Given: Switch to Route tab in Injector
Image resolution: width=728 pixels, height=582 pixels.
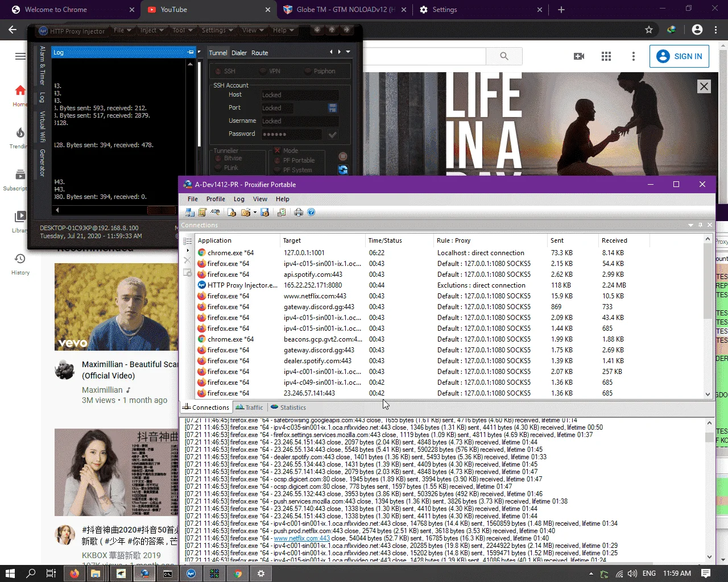Looking at the screenshot, I should 260,53.
